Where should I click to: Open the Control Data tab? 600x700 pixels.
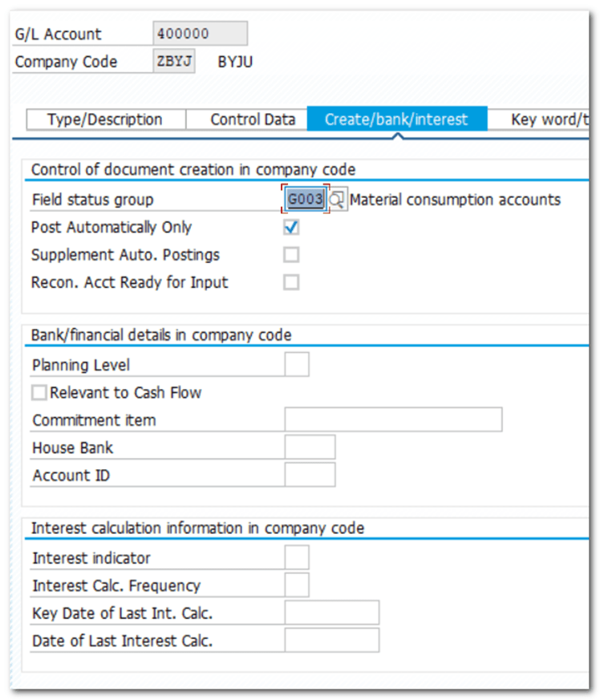pos(253,119)
